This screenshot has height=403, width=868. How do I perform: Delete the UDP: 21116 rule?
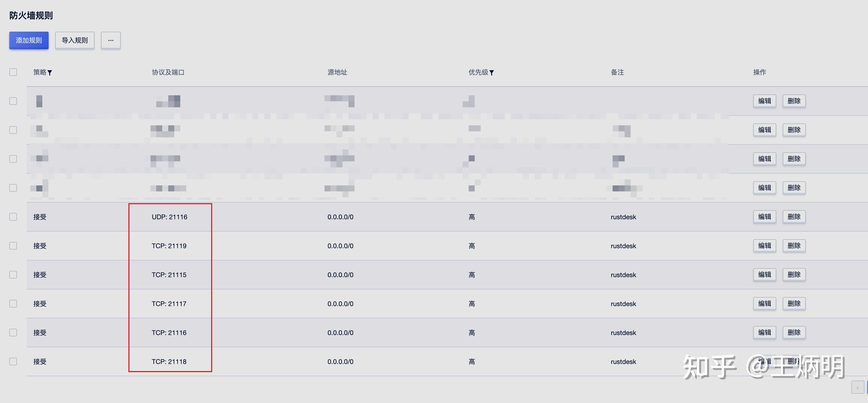[x=794, y=217]
